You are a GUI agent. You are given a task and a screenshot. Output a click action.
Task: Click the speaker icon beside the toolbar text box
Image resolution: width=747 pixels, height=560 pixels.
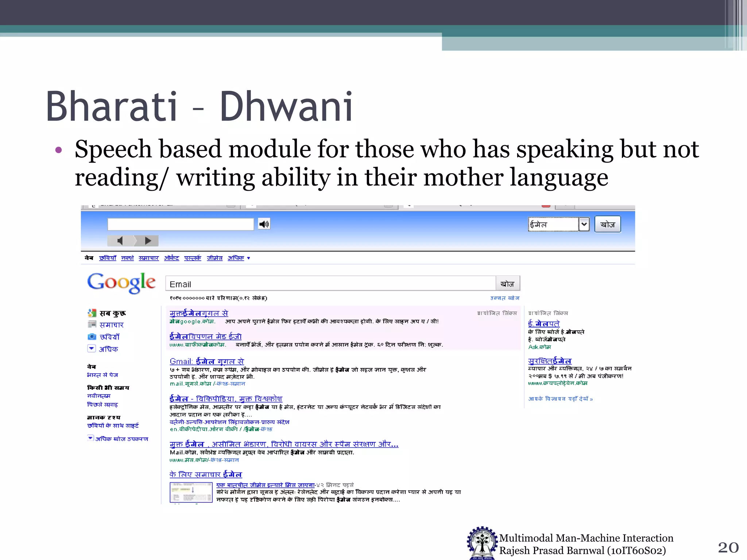point(264,224)
